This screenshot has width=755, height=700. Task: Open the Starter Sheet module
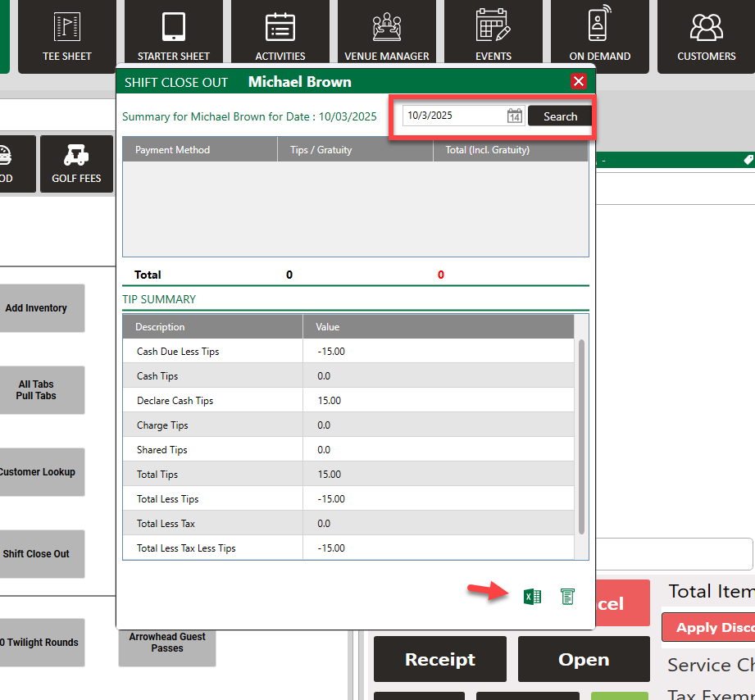[x=173, y=36]
